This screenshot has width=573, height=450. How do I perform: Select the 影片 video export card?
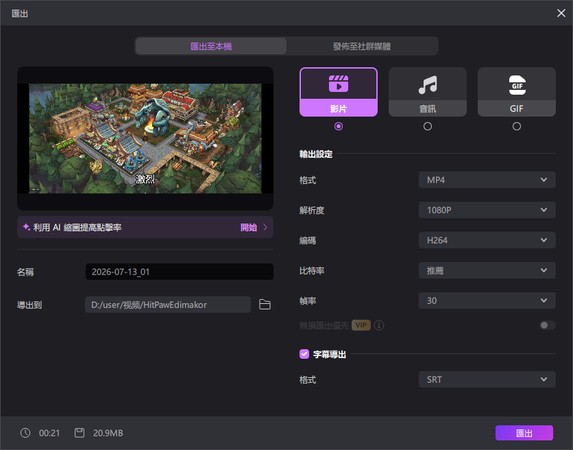(x=338, y=92)
